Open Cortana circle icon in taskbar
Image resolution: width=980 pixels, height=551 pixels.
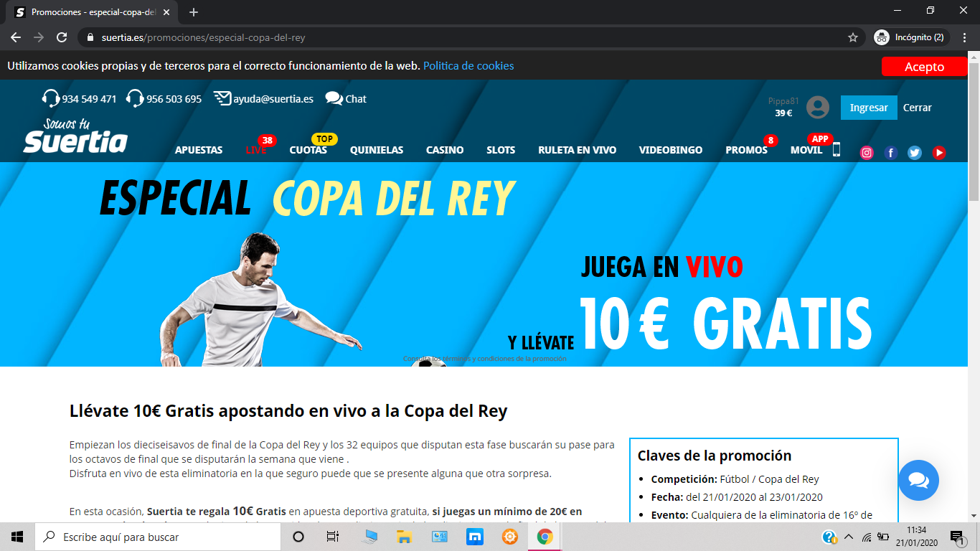[298, 537]
